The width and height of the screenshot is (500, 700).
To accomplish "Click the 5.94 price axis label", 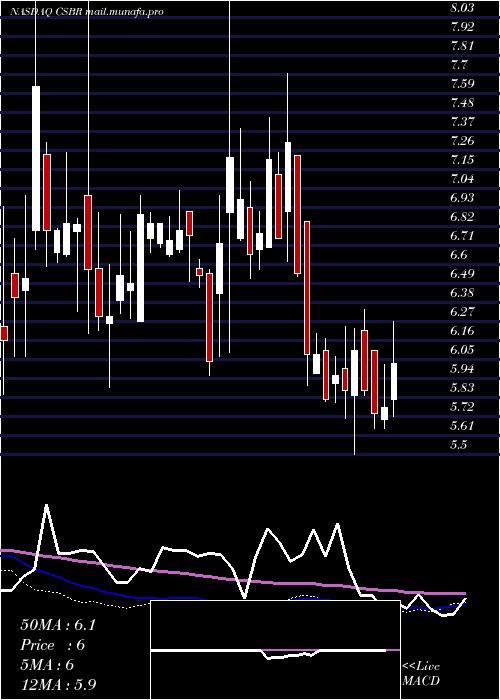I will coord(464,368).
